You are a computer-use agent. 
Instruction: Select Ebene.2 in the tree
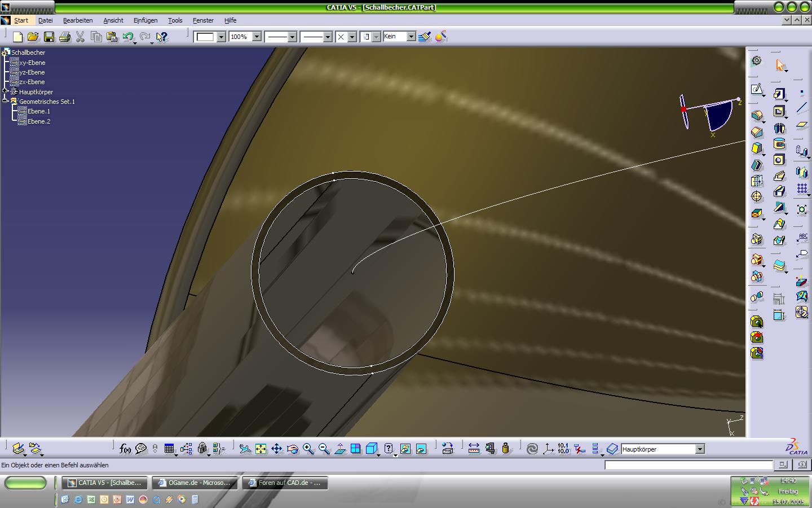point(39,121)
